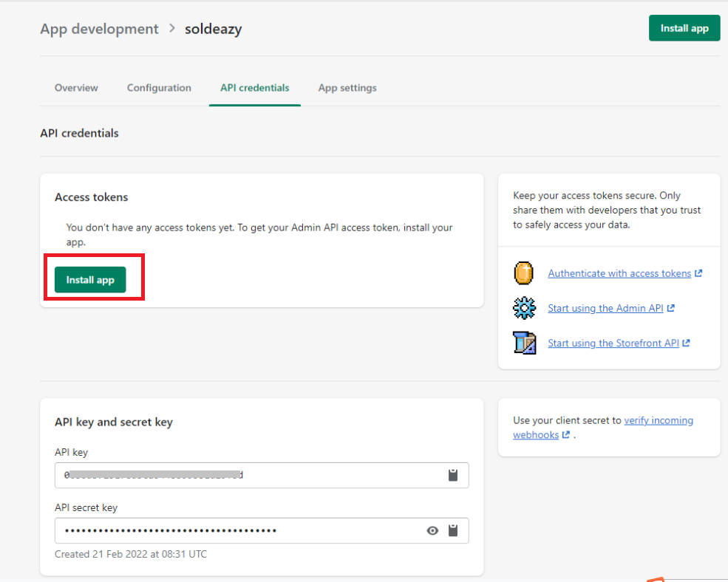This screenshot has height=582, width=728.
Task: Go to the App settings tab
Action: point(347,88)
